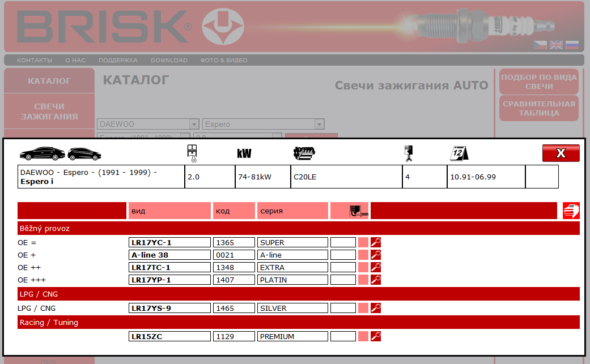
Task: Click the BRISK logo emblem
Action: (x=223, y=26)
